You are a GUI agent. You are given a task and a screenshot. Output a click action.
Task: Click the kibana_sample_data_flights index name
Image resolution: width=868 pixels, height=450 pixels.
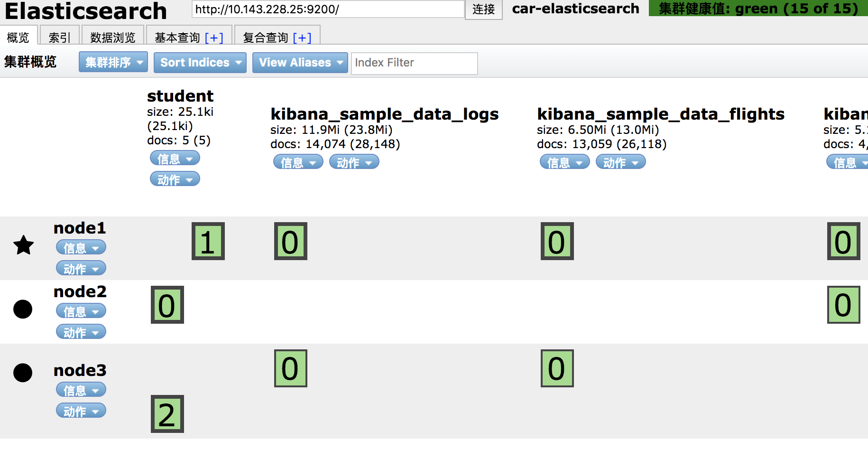pos(661,114)
